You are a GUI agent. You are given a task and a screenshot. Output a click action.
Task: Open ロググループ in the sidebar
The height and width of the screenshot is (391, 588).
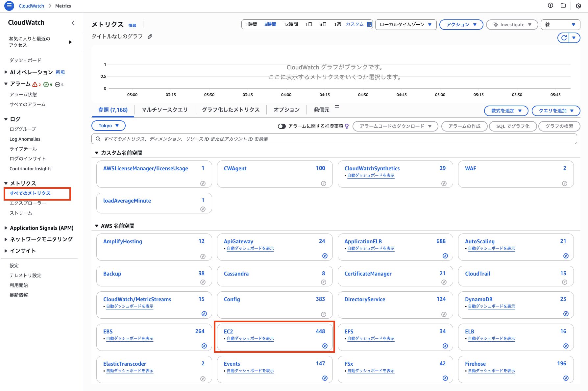23,129
